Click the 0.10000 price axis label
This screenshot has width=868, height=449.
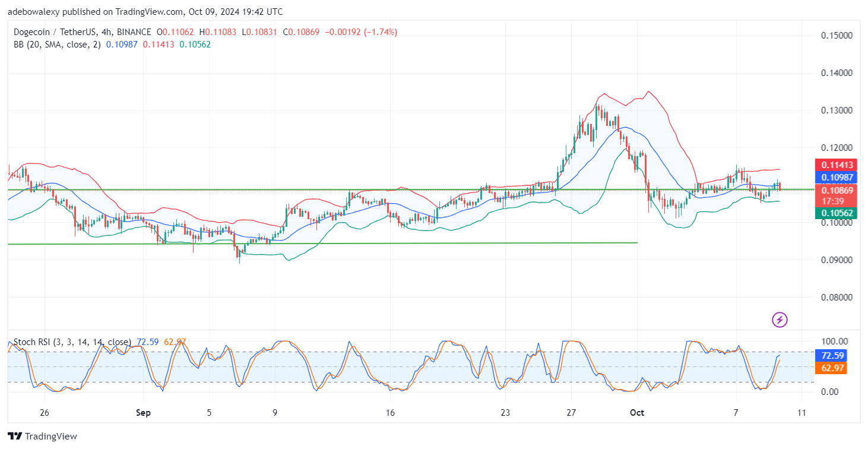tap(837, 223)
